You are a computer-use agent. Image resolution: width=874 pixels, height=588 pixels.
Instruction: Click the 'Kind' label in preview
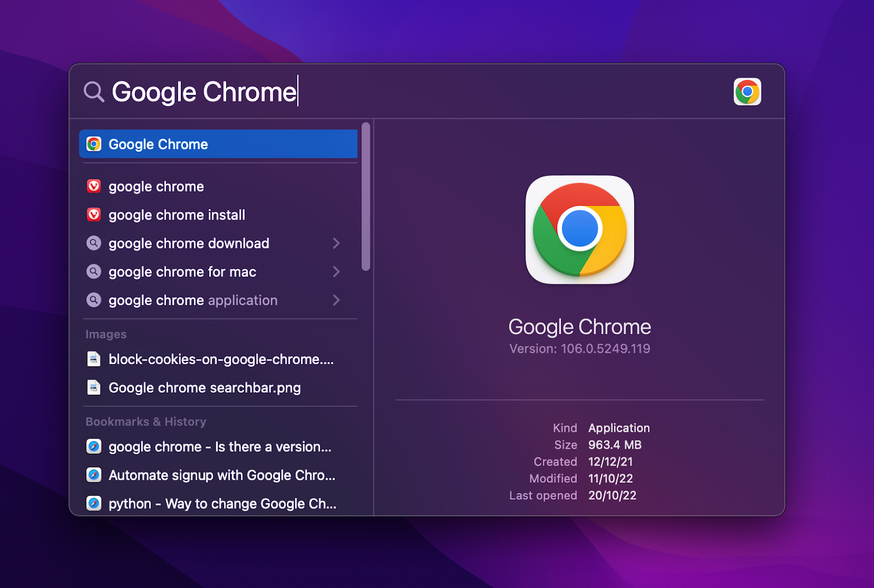[565, 428]
